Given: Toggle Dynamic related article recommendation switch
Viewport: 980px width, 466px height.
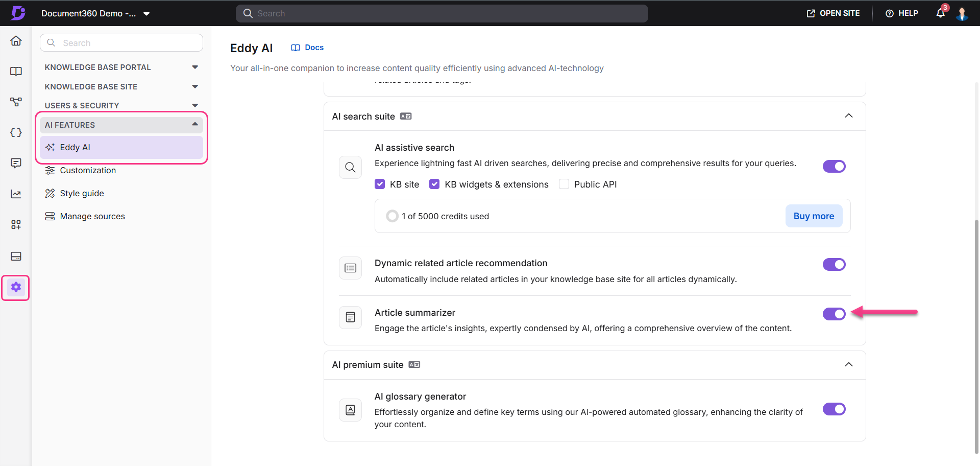Looking at the screenshot, I should coord(834,264).
